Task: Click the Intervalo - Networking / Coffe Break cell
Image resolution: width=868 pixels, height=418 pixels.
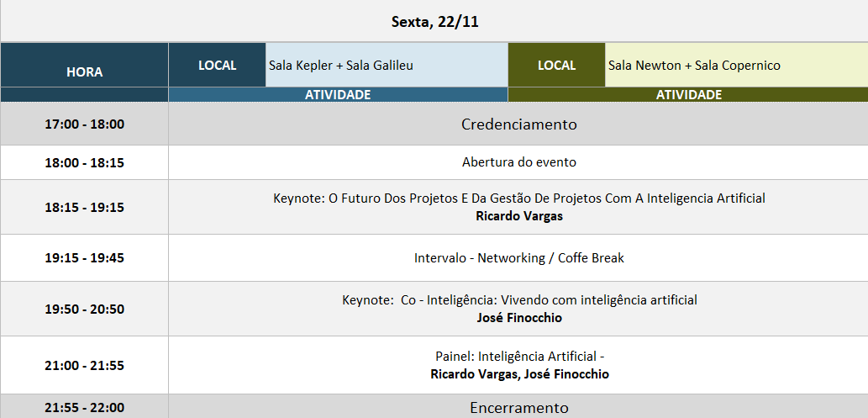Action: (518, 258)
